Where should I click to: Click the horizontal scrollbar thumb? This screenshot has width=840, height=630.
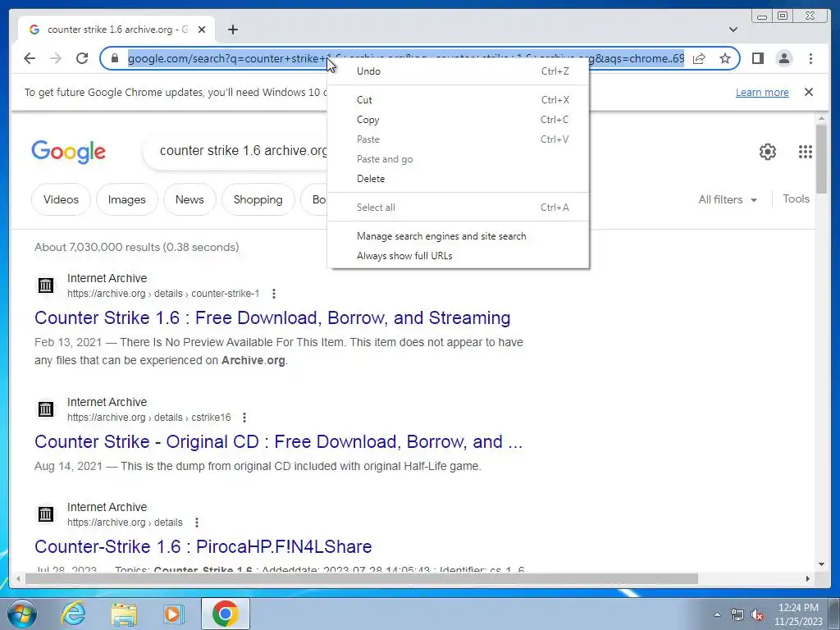(x=362, y=578)
